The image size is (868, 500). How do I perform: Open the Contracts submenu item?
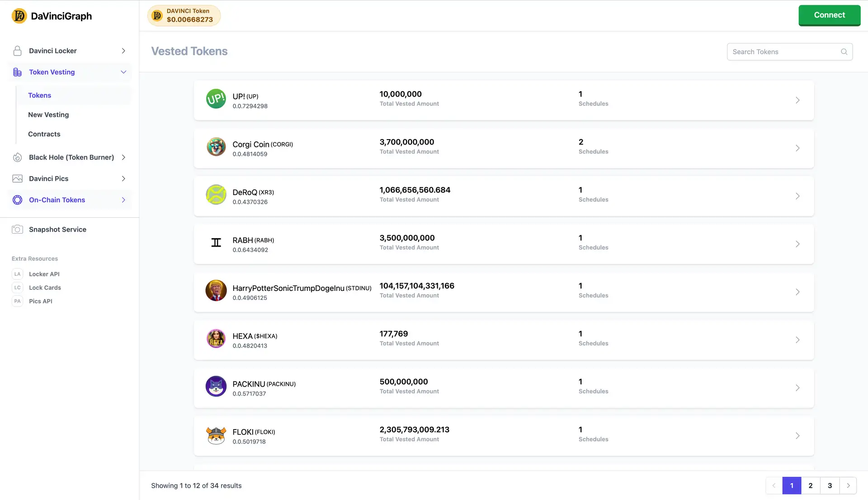[44, 134]
